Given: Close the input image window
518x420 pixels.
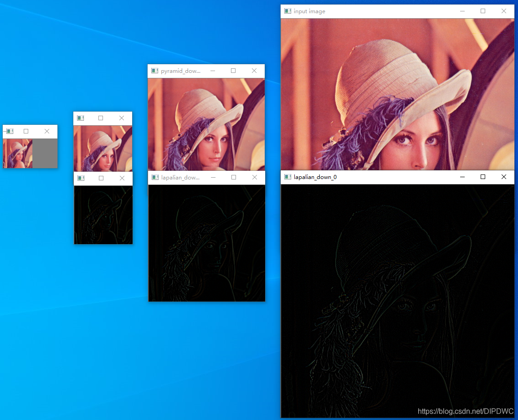Looking at the screenshot, I should tap(504, 11).
